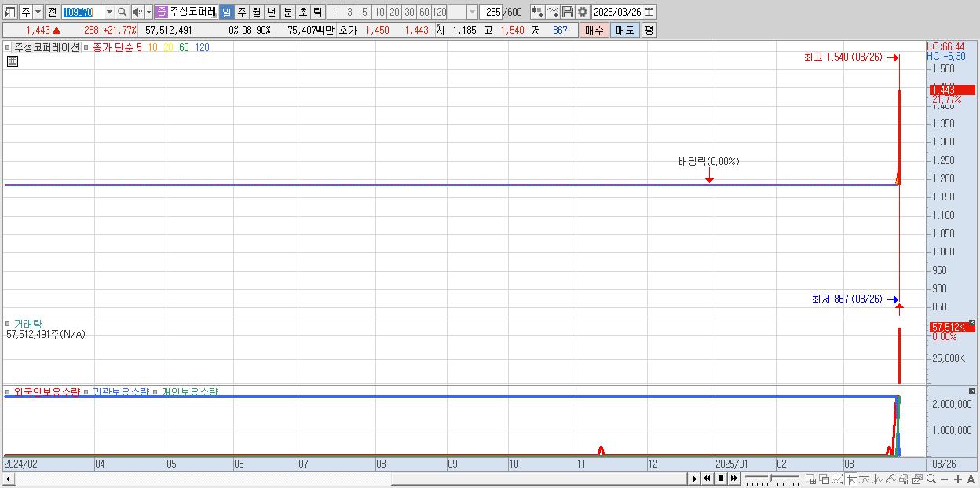Toggle the 거래량 volume series marker

point(8,324)
